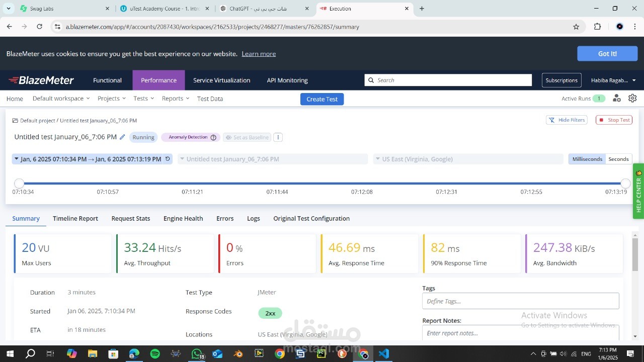
Task: Open Windows Start menu
Action: point(10,353)
